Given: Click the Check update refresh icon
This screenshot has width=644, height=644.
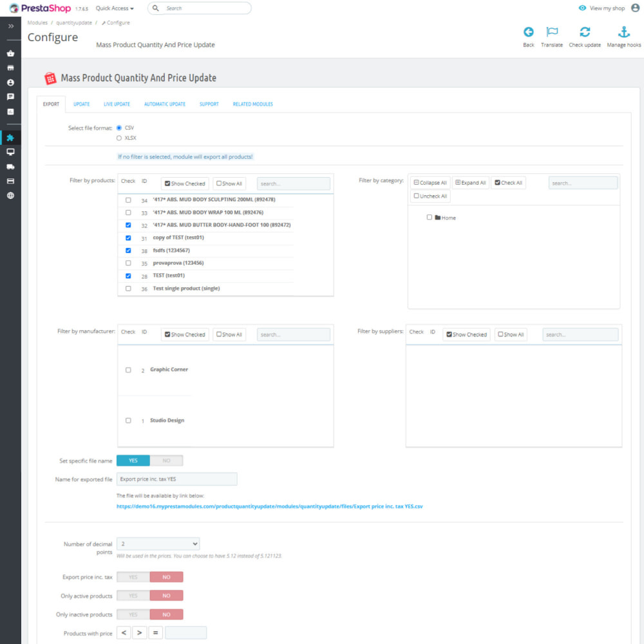Looking at the screenshot, I should pyautogui.click(x=584, y=32).
